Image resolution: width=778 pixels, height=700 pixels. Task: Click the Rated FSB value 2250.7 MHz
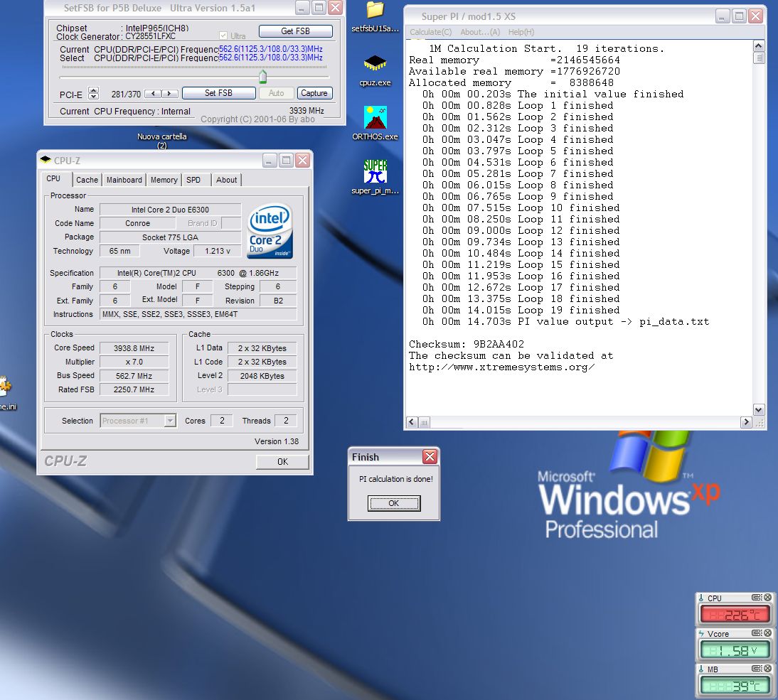point(134,389)
